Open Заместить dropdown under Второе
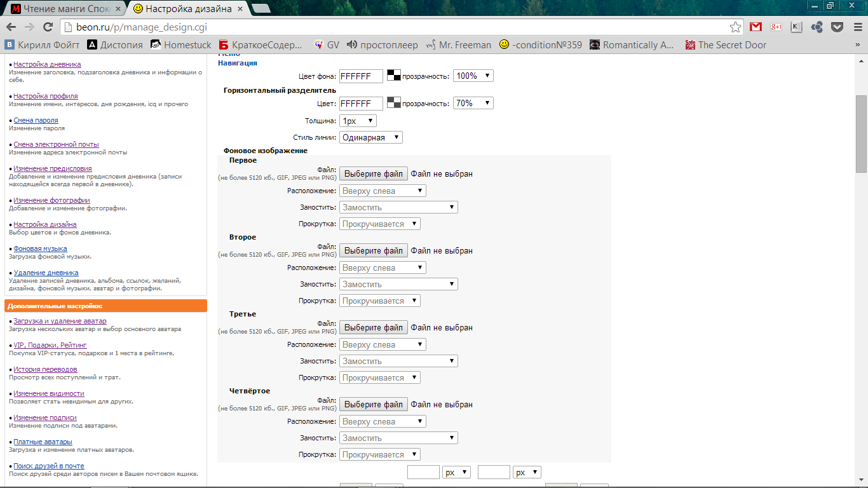 point(399,284)
